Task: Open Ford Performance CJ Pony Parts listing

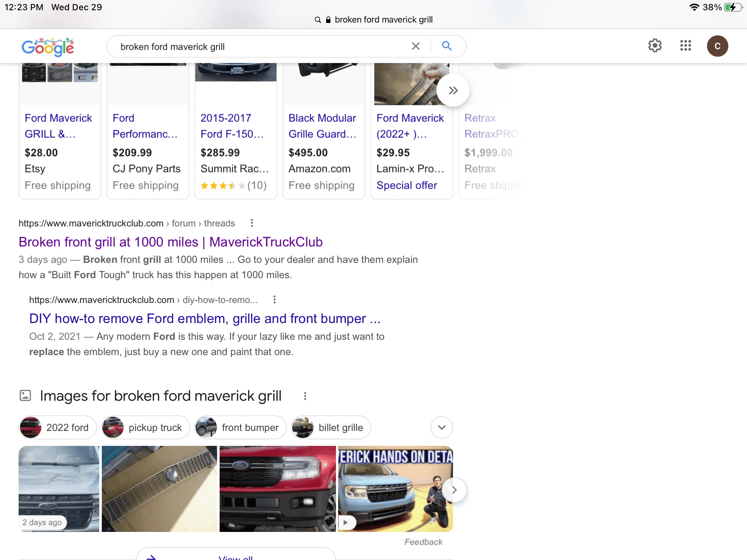Action: point(146,126)
